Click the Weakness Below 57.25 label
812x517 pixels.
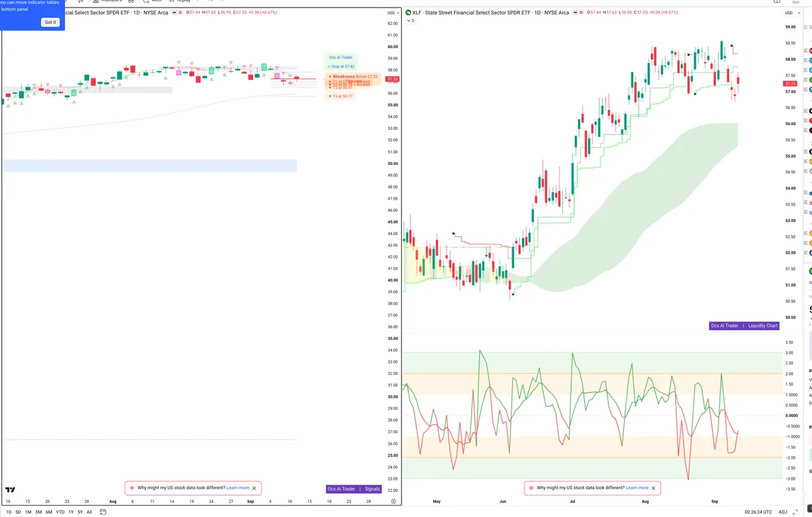pos(353,76)
